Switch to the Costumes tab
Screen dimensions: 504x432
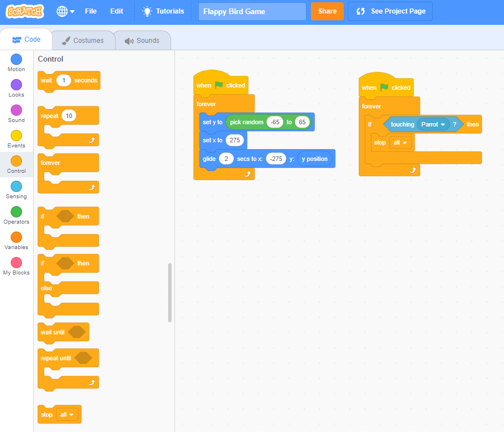(83, 41)
